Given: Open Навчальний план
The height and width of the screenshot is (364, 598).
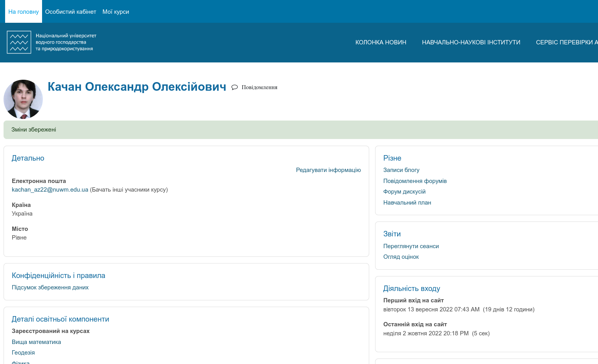Looking at the screenshot, I should [x=407, y=202].
